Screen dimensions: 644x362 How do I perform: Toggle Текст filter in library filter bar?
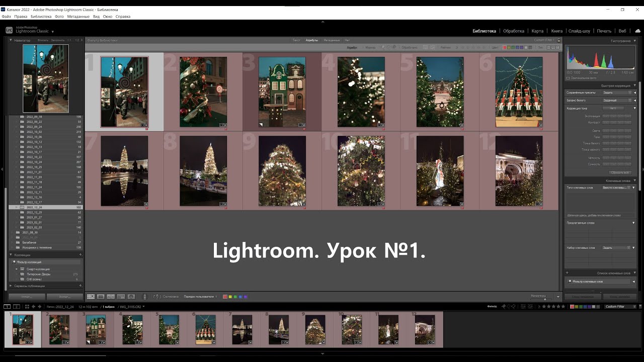[x=297, y=40]
